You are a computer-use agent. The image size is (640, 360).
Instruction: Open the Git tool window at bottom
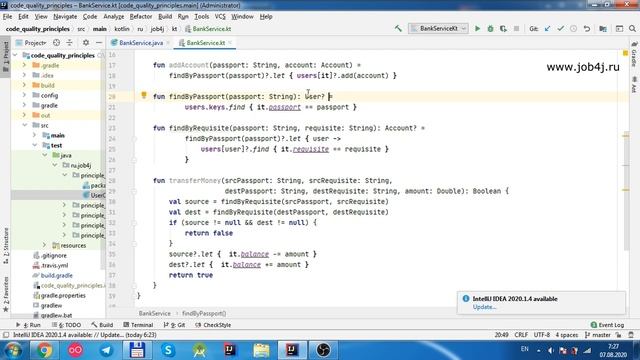pyautogui.click(x=174, y=325)
